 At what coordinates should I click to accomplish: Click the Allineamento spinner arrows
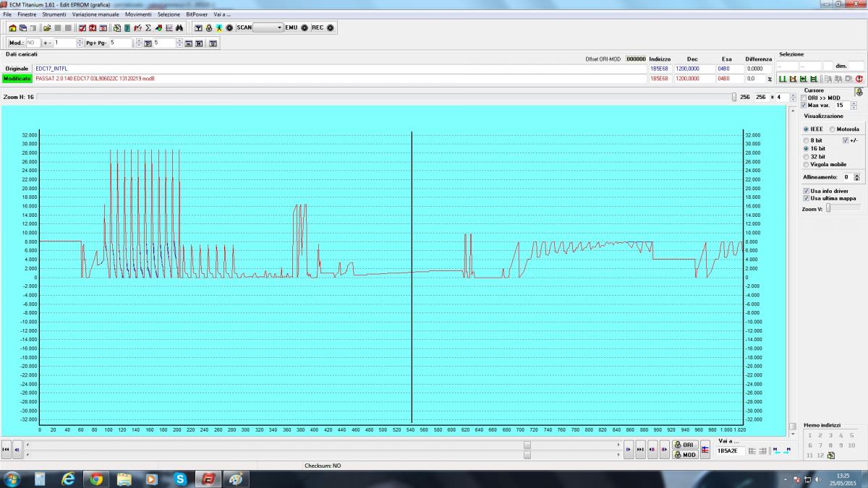[x=857, y=177]
